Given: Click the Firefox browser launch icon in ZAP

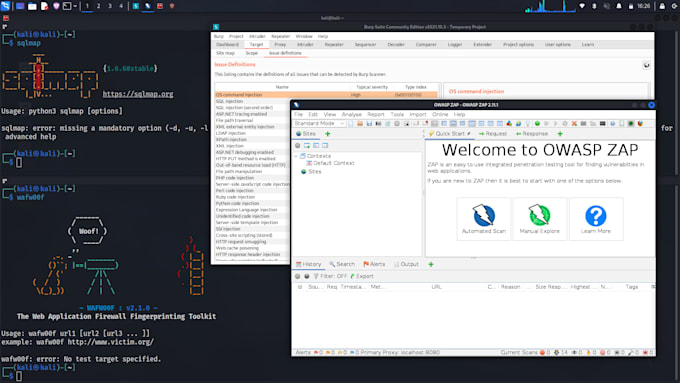Looking at the screenshot, I should (640, 124).
